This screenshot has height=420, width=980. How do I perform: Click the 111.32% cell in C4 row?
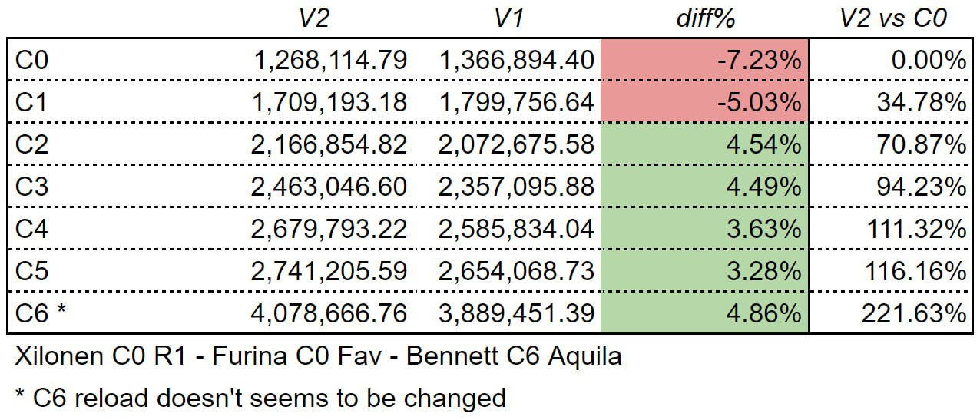(x=912, y=229)
